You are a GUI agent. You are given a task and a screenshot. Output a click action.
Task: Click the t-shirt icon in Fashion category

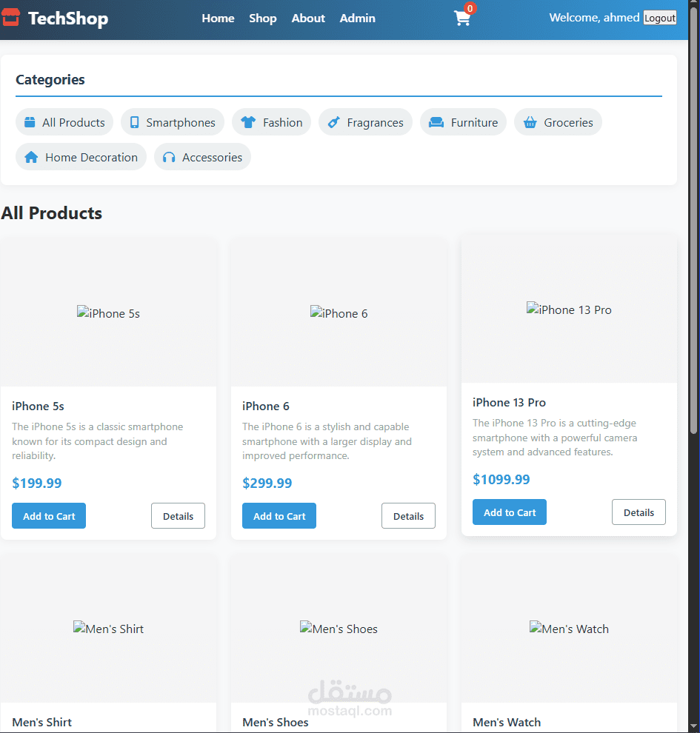[248, 122]
